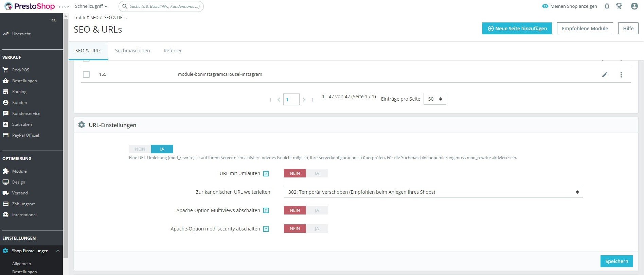
Task: Switch to the SEO & URLs tab
Action: click(88, 51)
